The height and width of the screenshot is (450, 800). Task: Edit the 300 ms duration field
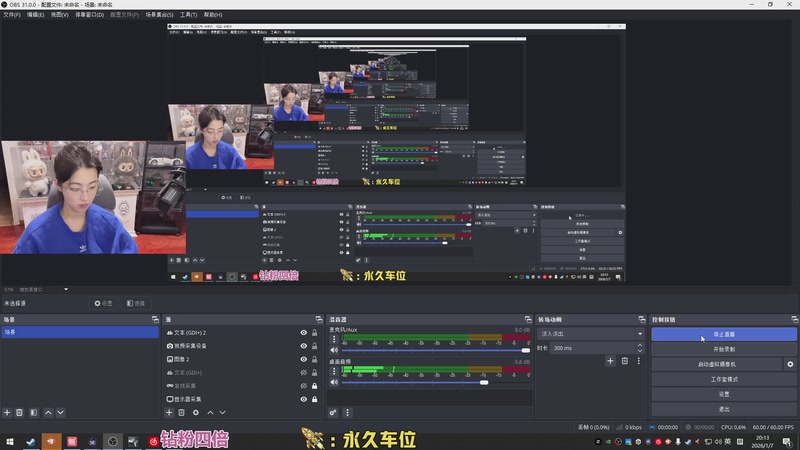(592, 348)
